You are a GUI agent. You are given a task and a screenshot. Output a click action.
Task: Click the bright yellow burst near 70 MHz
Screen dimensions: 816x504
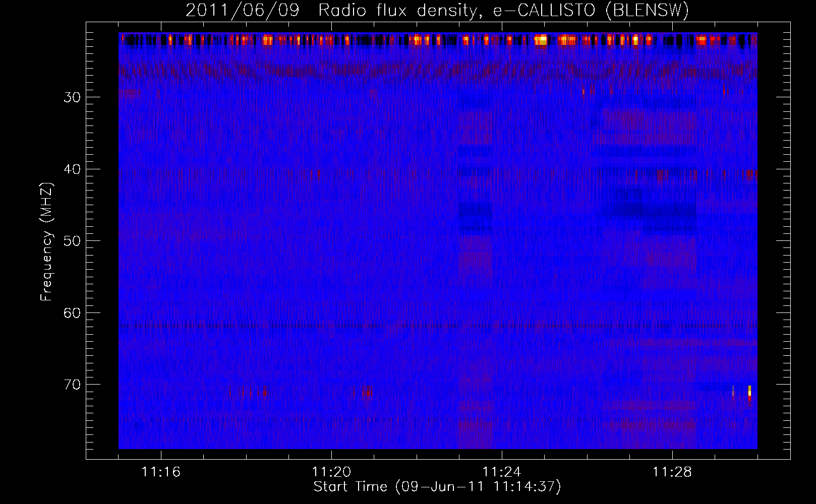pyautogui.click(x=749, y=392)
